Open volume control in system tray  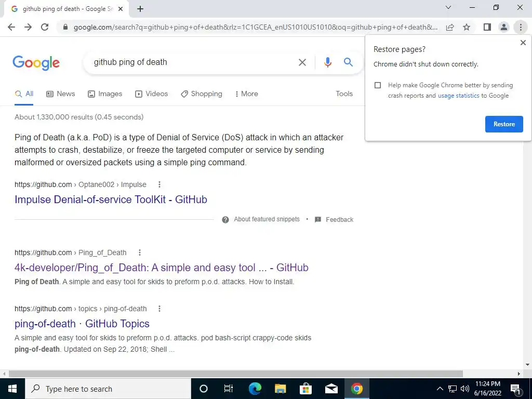(x=465, y=389)
